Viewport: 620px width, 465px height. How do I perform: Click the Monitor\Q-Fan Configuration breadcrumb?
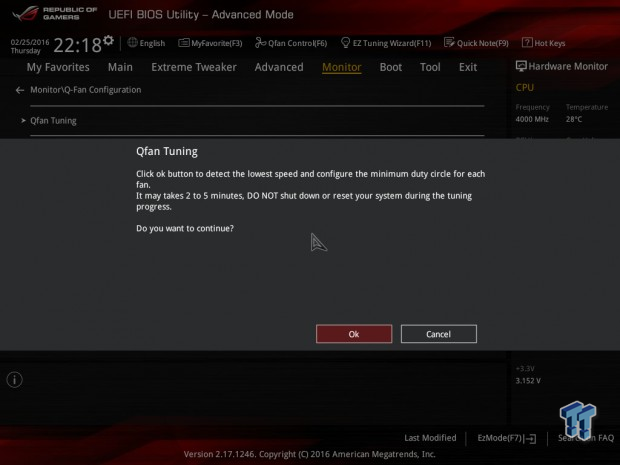tap(85, 90)
